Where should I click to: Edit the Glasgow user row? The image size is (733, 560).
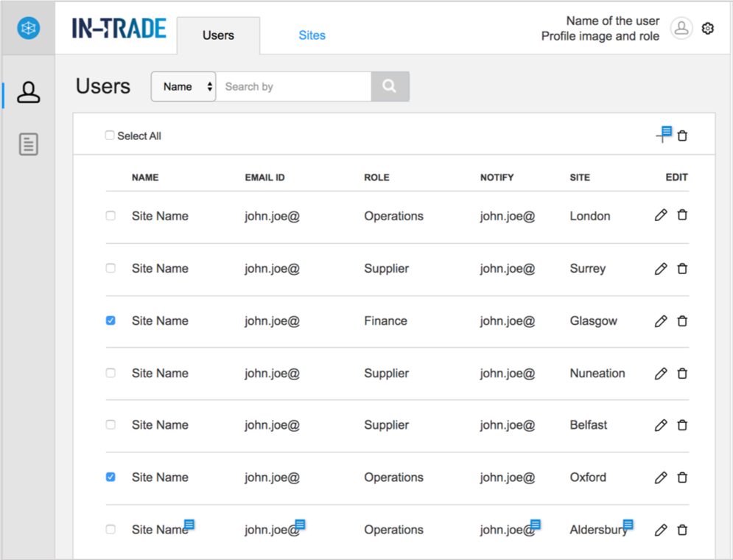(661, 321)
